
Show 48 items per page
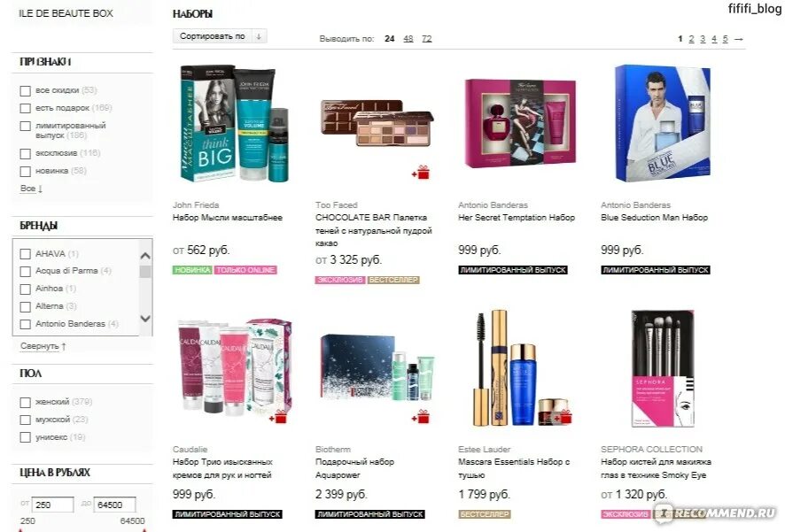pos(408,38)
